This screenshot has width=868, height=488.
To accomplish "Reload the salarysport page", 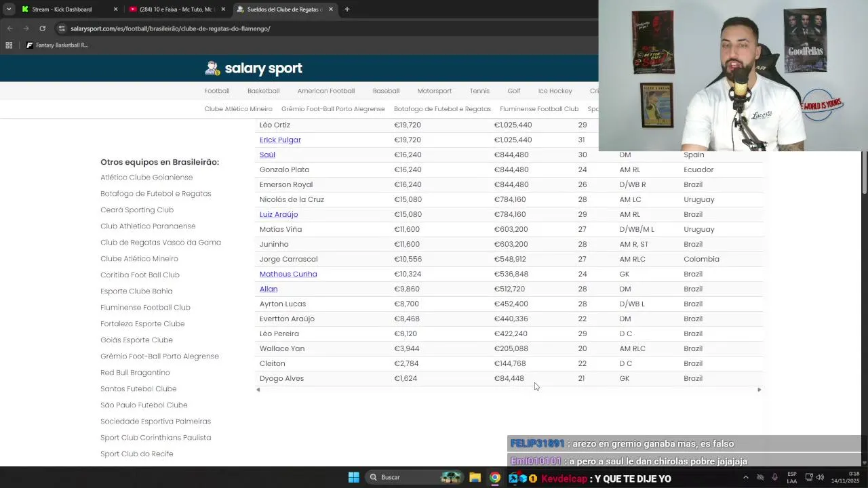I will coord(42,28).
